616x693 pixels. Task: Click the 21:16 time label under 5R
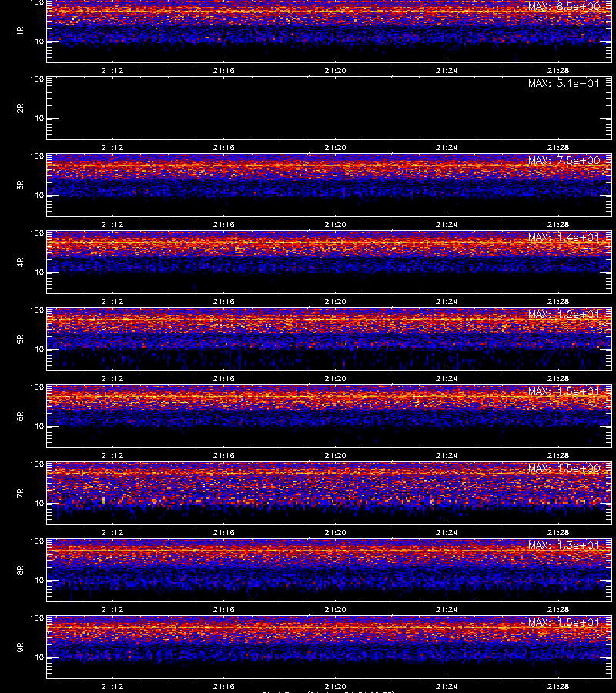tap(223, 379)
